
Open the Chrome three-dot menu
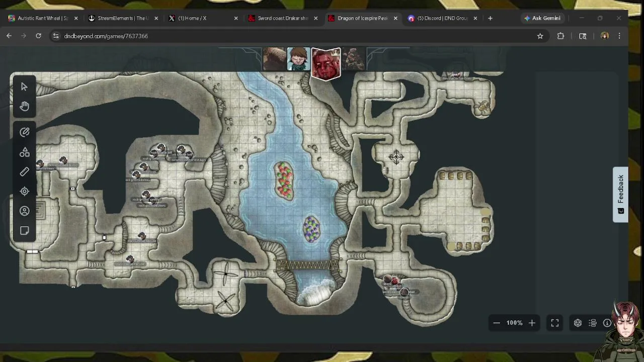(x=619, y=36)
